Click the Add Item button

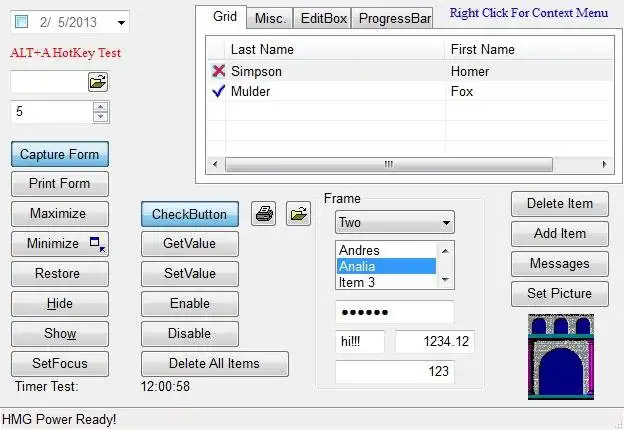[560, 233]
